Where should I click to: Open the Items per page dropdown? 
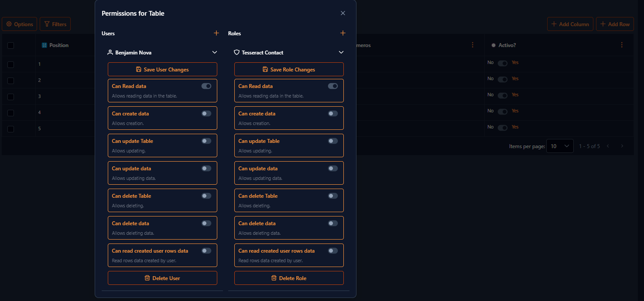click(x=560, y=146)
